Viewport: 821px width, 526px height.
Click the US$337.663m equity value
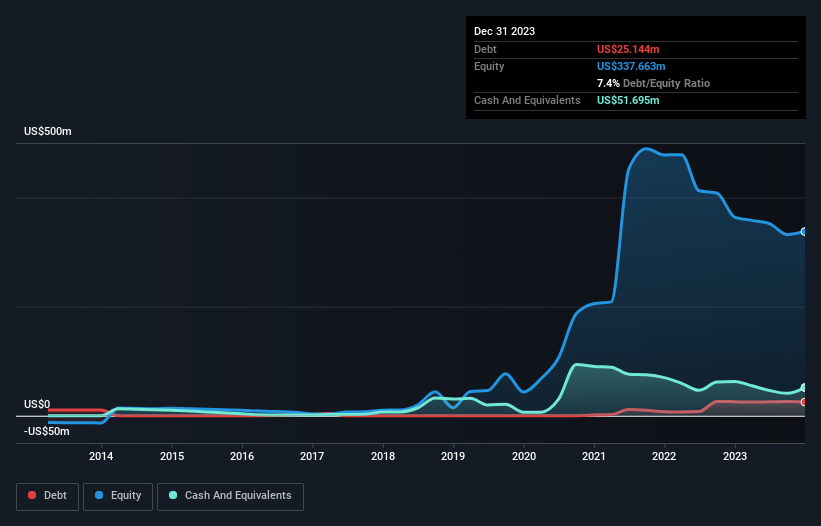631,66
